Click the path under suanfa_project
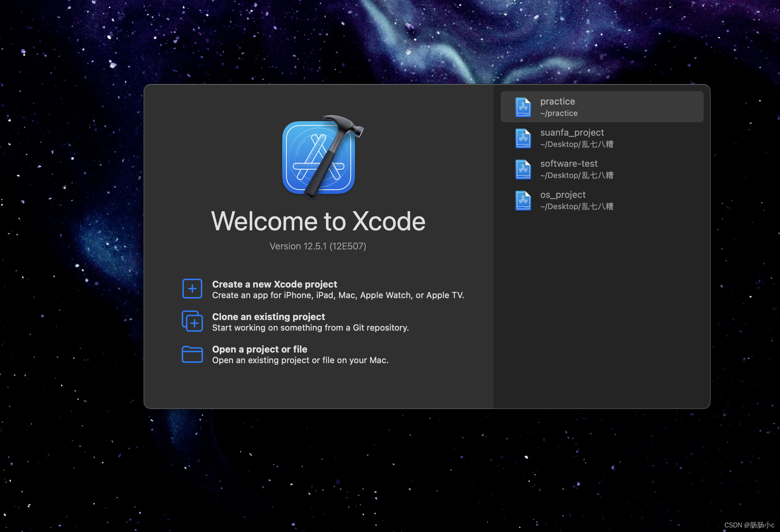This screenshot has width=780, height=532. tap(577, 144)
